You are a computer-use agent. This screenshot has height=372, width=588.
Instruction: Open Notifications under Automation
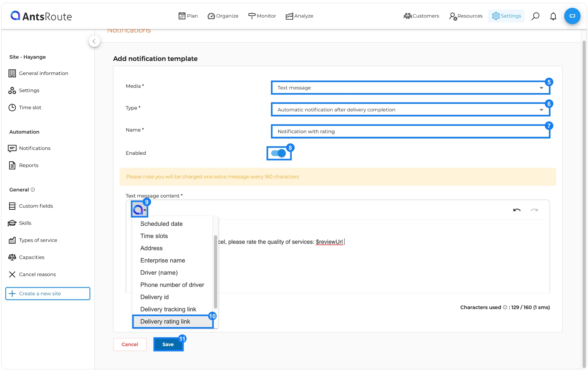point(35,148)
